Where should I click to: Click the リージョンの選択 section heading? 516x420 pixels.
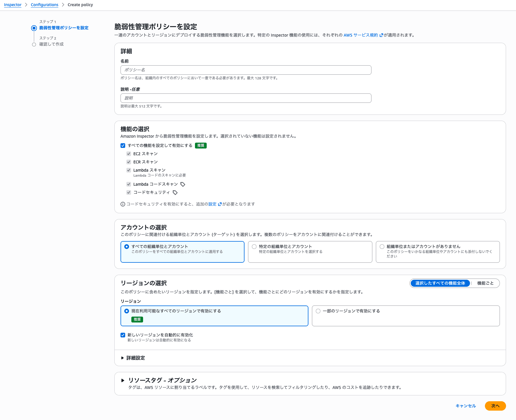pos(144,283)
